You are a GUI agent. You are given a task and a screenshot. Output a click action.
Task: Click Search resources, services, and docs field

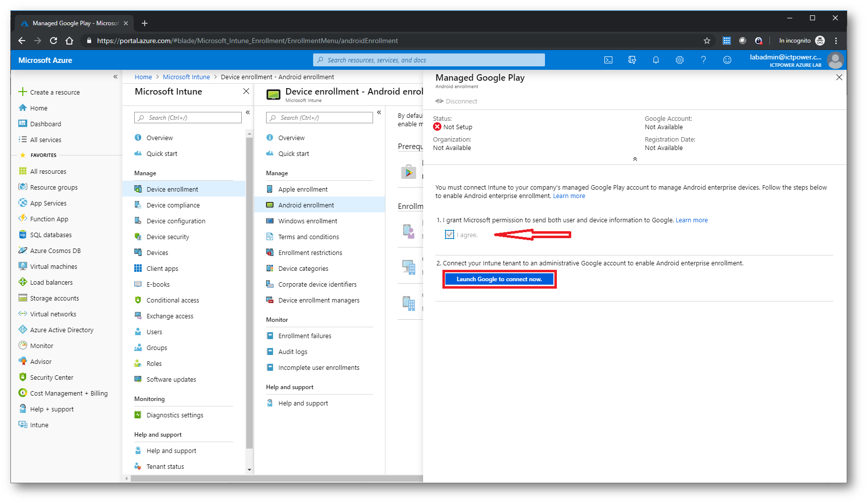click(429, 60)
